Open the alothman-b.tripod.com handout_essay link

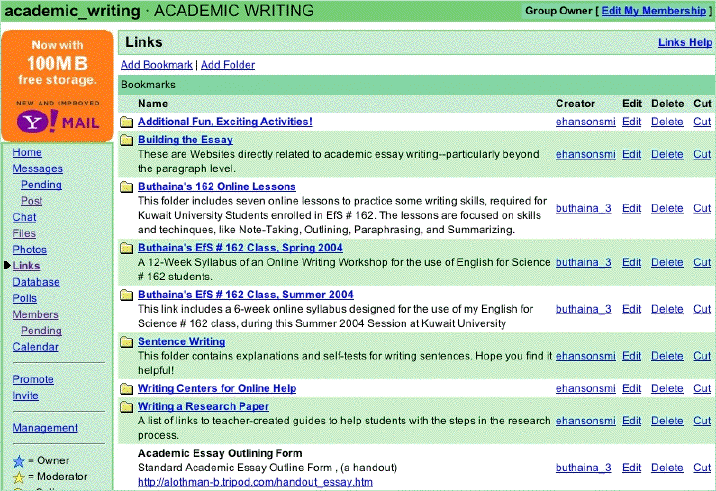pyautogui.click(x=255, y=482)
